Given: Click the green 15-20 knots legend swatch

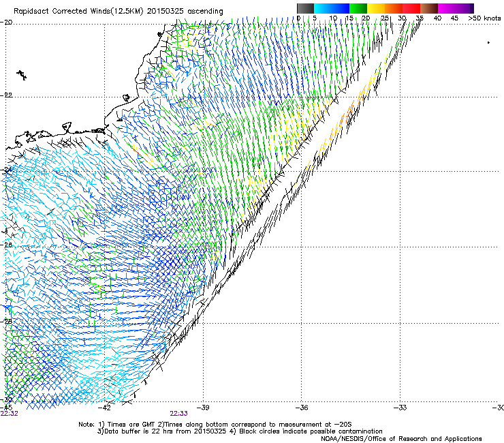Looking at the screenshot, I should (x=358, y=8).
